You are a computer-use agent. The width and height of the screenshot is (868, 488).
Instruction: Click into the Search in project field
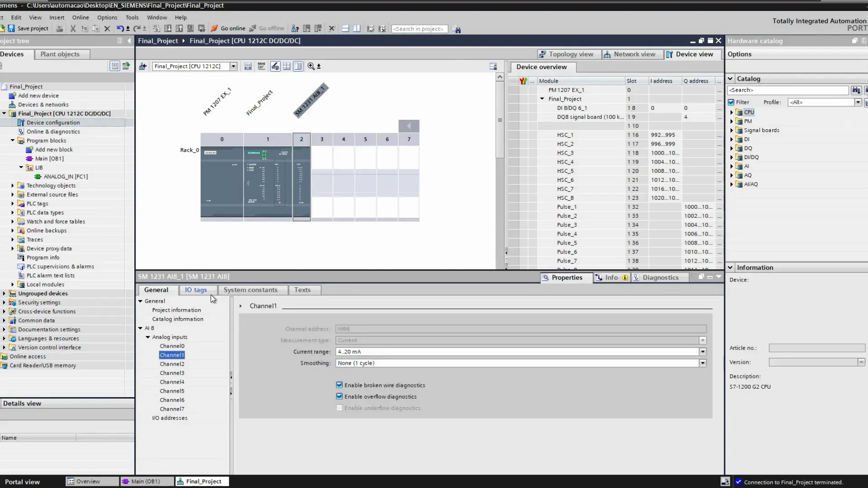tap(419, 29)
